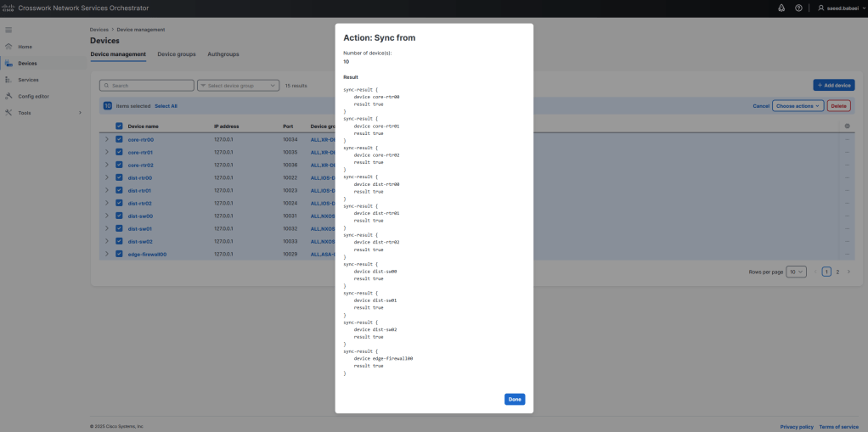Switch to the Device groups tab
Viewport: 868px width, 432px height.
tap(177, 54)
